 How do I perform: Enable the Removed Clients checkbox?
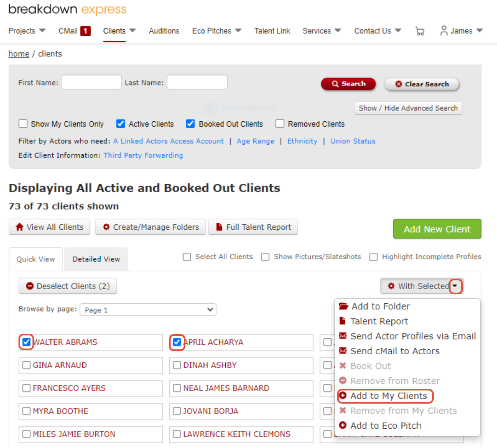pyautogui.click(x=280, y=124)
